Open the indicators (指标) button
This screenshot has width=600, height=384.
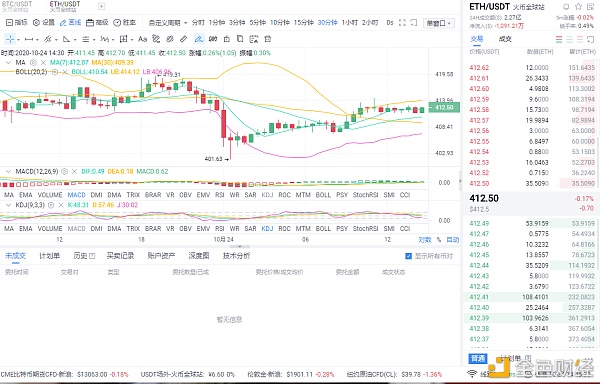[x=17, y=23]
